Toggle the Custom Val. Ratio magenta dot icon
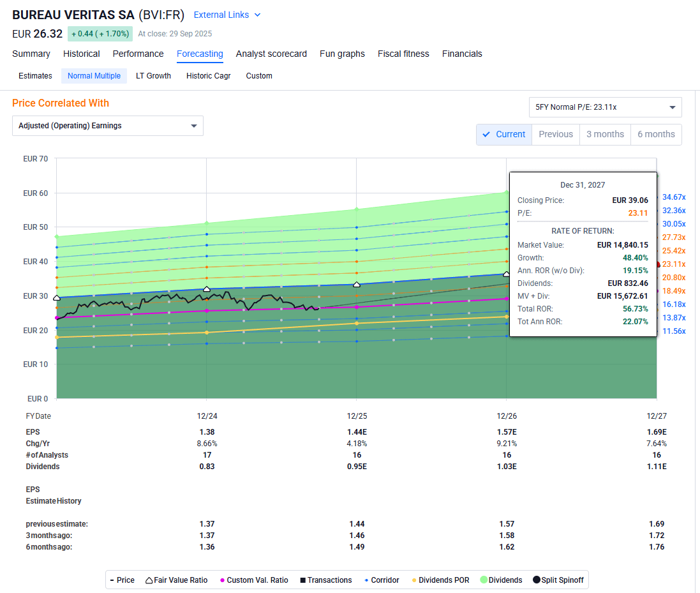Viewport: 700px width, 593px height. [x=222, y=580]
